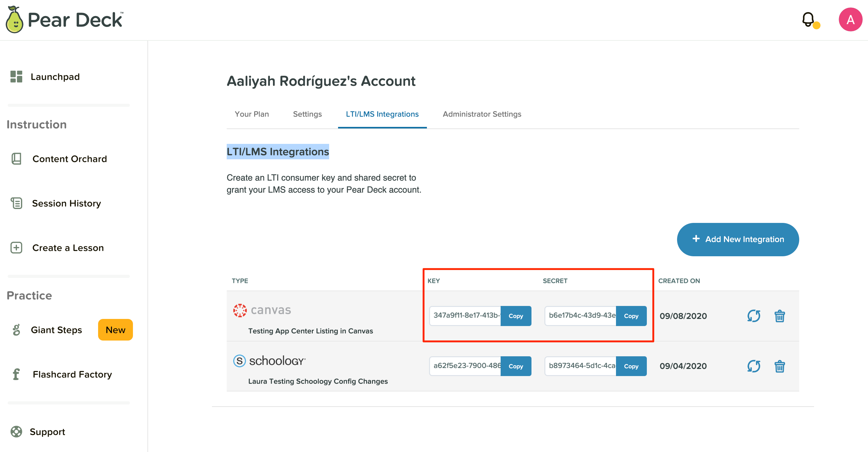868x452 pixels.
Task: Open Launchpad from the sidebar
Action: [55, 77]
